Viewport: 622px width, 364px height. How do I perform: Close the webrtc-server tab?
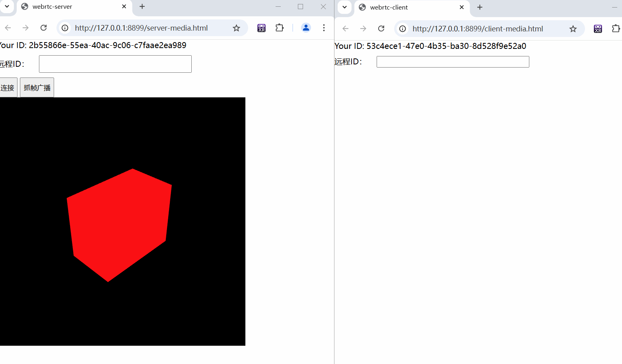click(x=124, y=7)
